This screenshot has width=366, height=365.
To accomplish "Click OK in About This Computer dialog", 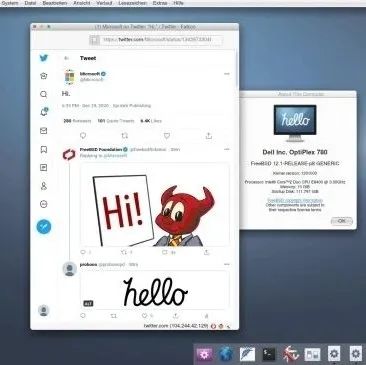I will click(x=341, y=221).
